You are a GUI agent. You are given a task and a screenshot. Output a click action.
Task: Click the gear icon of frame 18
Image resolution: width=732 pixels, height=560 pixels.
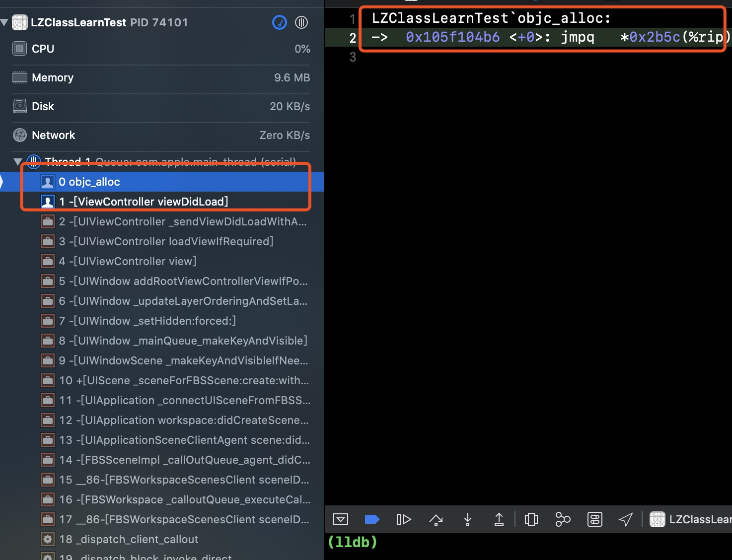[48, 539]
